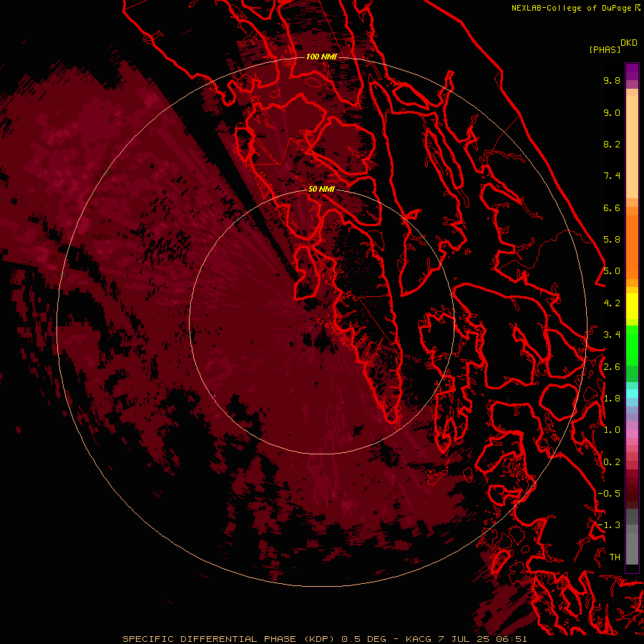Click the dark orange band of the color bar
The image size is (644, 644).
[632, 248]
